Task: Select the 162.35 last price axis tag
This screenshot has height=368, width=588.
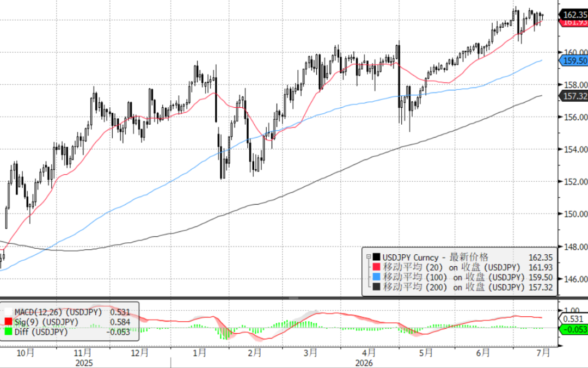Action: 573,15
